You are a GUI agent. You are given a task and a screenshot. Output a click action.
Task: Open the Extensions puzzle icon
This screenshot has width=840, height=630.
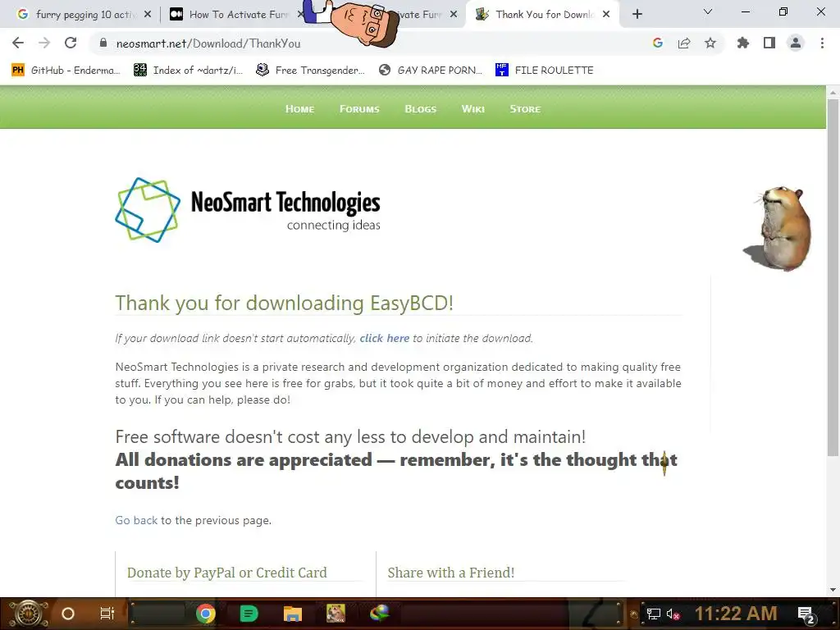click(743, 43)
